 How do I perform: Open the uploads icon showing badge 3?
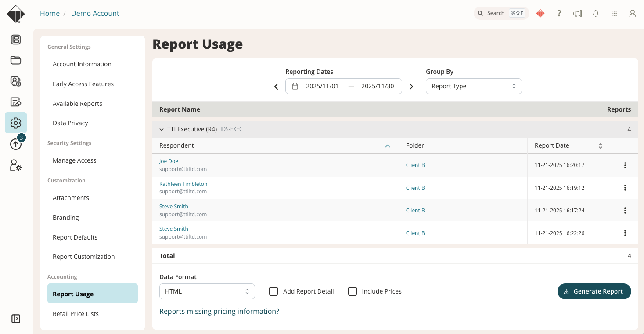pyautogui.click(x=16, y=144)
